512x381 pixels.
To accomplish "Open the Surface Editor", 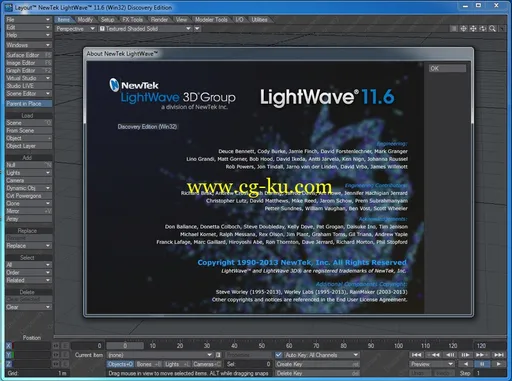I will (28, 55).
